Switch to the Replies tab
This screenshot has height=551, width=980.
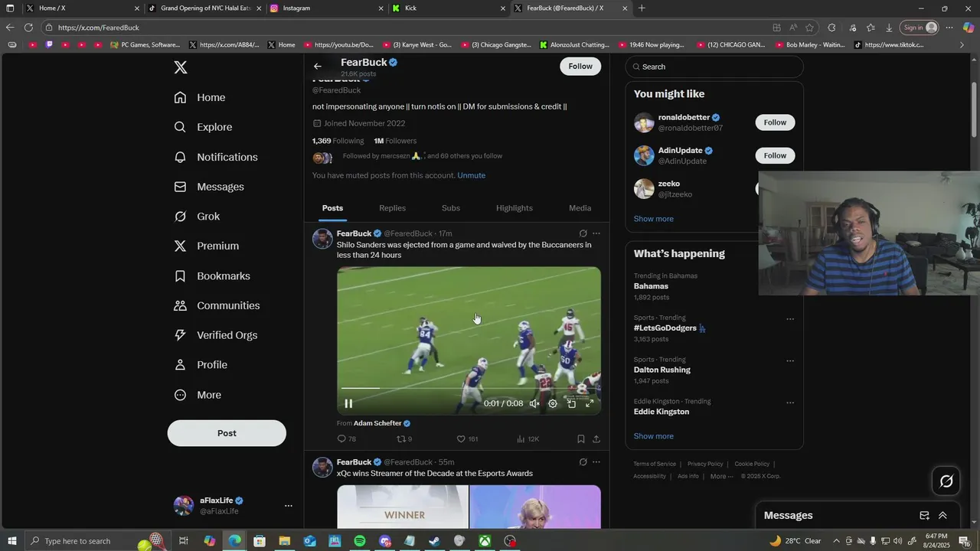[392, 208]
